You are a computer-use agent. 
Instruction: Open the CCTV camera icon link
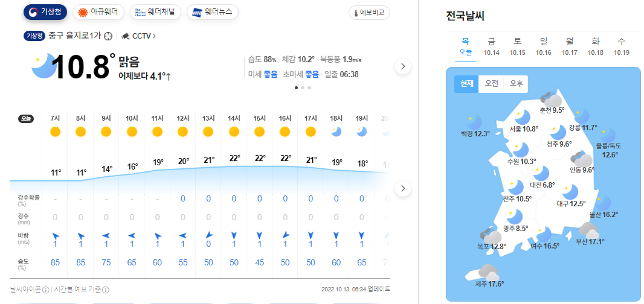(x=126, y=36)
